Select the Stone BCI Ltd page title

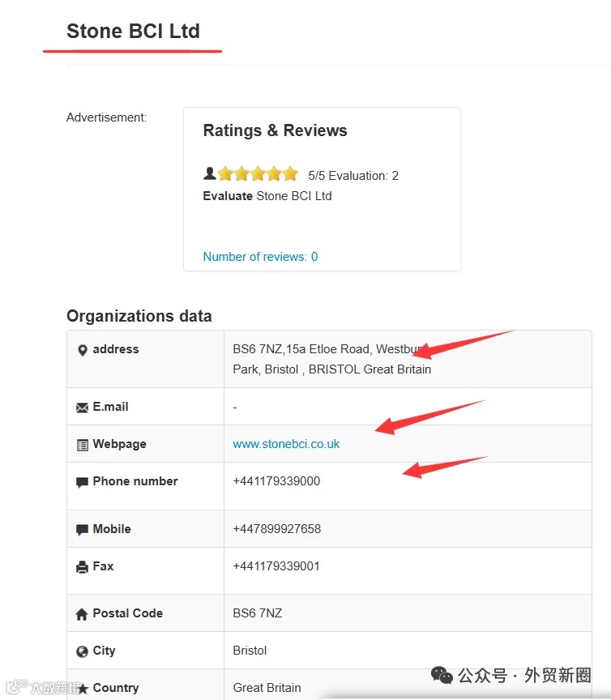coord(133,32)
